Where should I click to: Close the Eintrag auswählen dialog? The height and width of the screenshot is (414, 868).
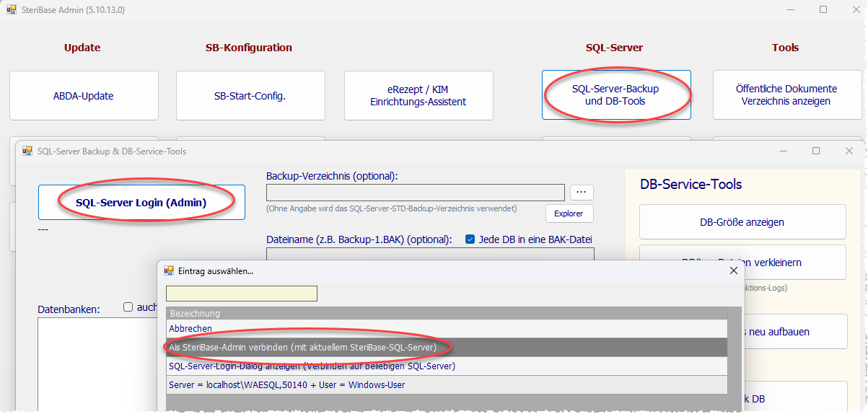tap(734, 270)
